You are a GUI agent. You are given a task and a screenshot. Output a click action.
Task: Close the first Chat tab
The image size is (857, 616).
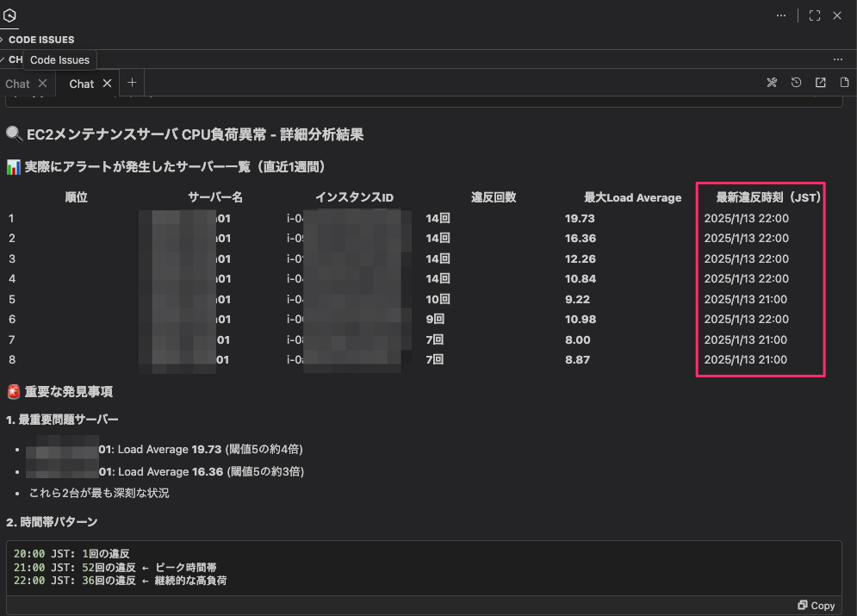tap(43, 84)
